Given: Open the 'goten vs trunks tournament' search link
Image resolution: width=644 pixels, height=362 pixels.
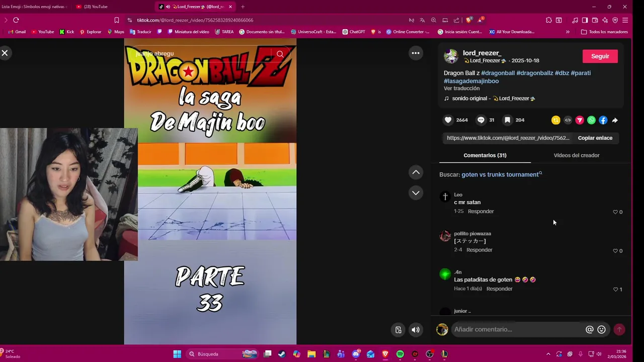Looking at the screenshot, I should coord(502,174).
